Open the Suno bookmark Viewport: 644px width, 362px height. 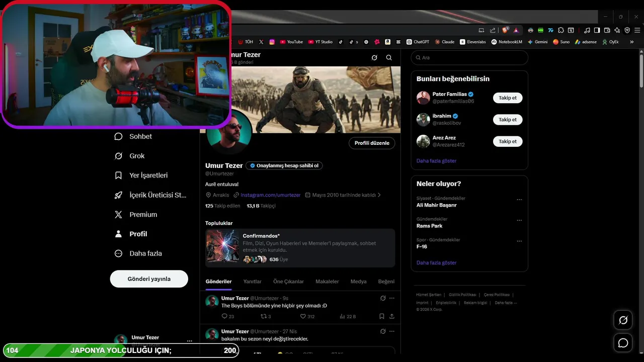click(561, 42)
